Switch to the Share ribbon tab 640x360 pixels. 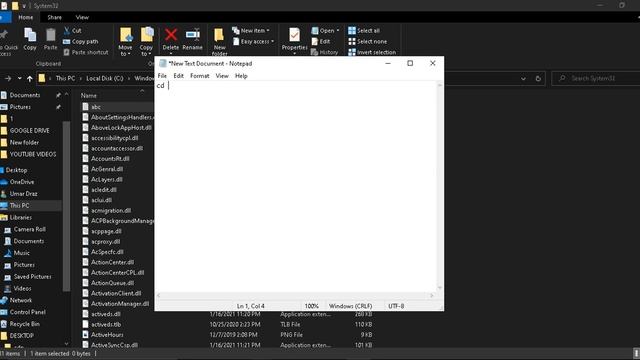(x=54, y=18)
